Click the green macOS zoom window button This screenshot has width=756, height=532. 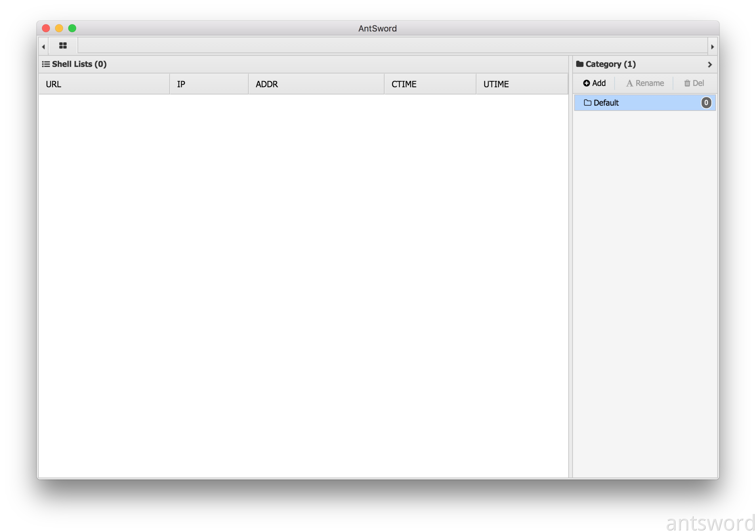[72, 28]
